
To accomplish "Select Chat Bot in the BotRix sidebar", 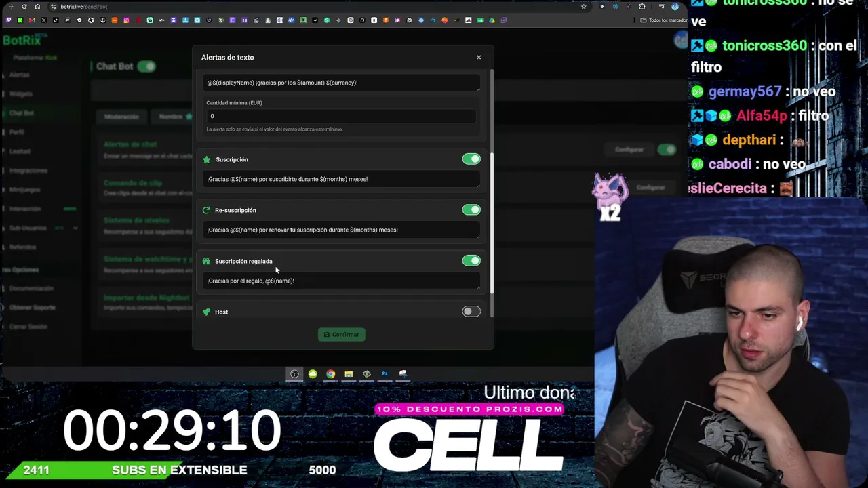I will coord(22,113).
